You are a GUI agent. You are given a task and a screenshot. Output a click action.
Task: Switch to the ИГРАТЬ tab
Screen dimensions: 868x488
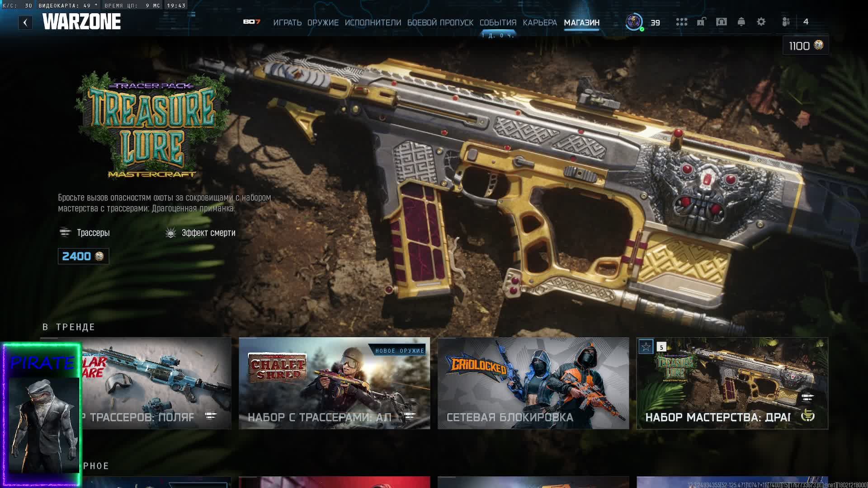tap(287, 23)
